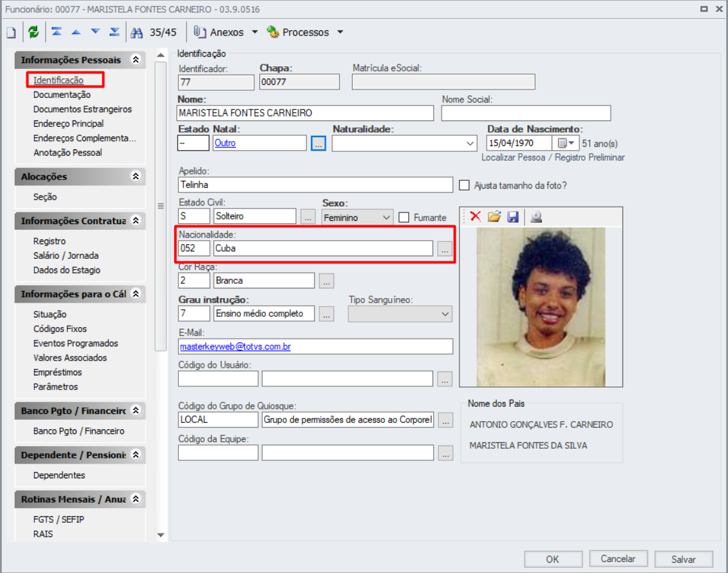
Task: Click the Processos gears icon
Action: click(272, 32)
